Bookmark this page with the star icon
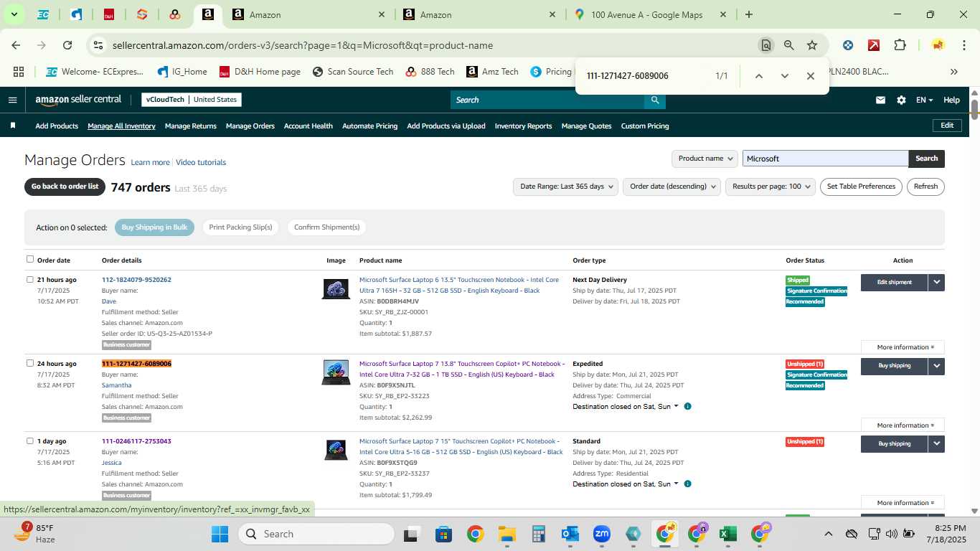 (812, 45)
